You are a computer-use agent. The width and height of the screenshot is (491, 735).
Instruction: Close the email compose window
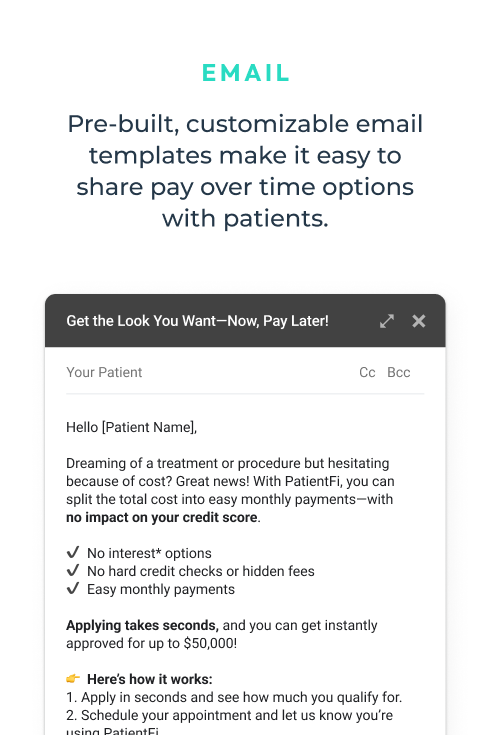tap(419, 321)
